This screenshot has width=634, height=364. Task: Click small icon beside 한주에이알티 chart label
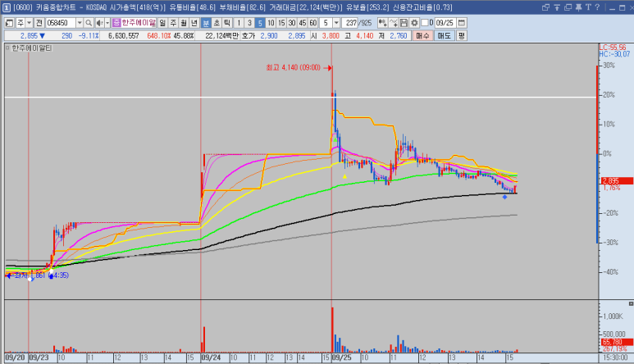[x=7, y=48]
